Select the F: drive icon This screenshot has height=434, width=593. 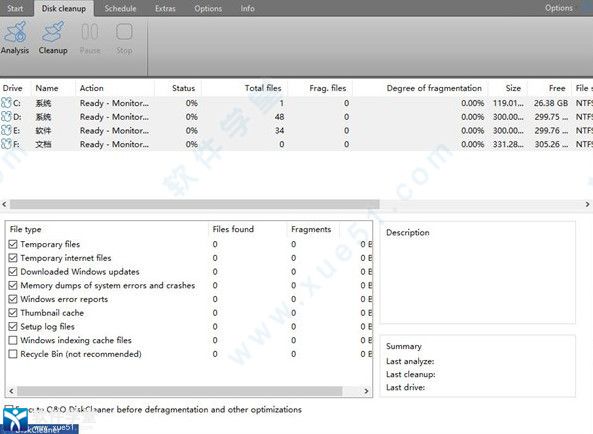click(x=6, y=144)
